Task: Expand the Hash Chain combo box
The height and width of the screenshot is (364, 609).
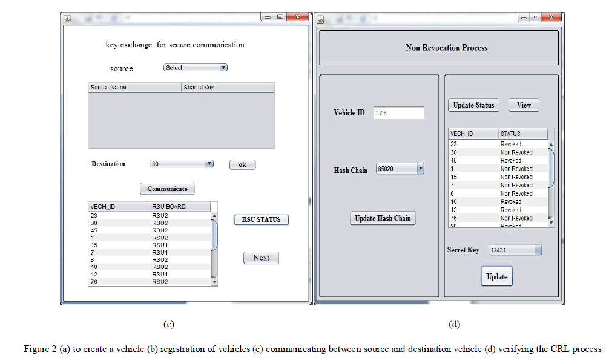Action: pos(400,169)
